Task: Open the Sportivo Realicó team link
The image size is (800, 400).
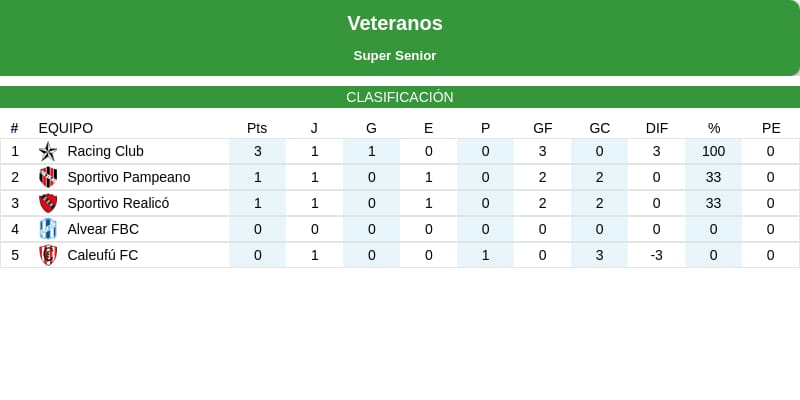Action: click(118, 203)
